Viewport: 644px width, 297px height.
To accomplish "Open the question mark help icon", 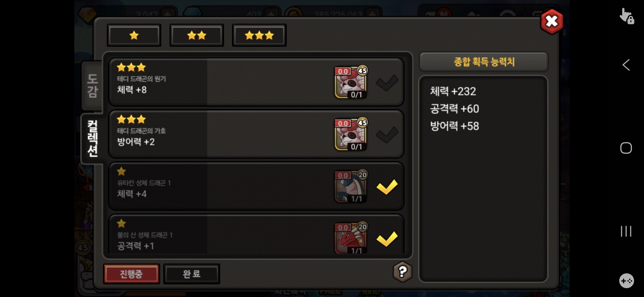I will tap(403, 272).
